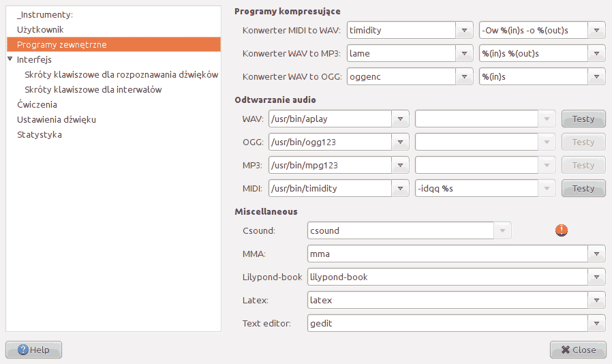Expand the /usr/bin/aplay WAV player dropdown
Viewport: 612px width, 364px height.
coord(401,119)
